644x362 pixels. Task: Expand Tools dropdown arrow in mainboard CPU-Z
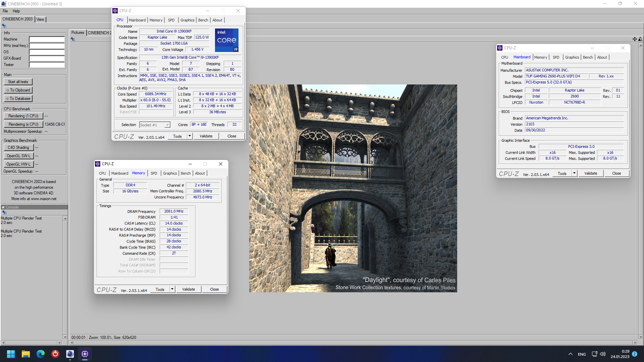[x=574, y=173]
